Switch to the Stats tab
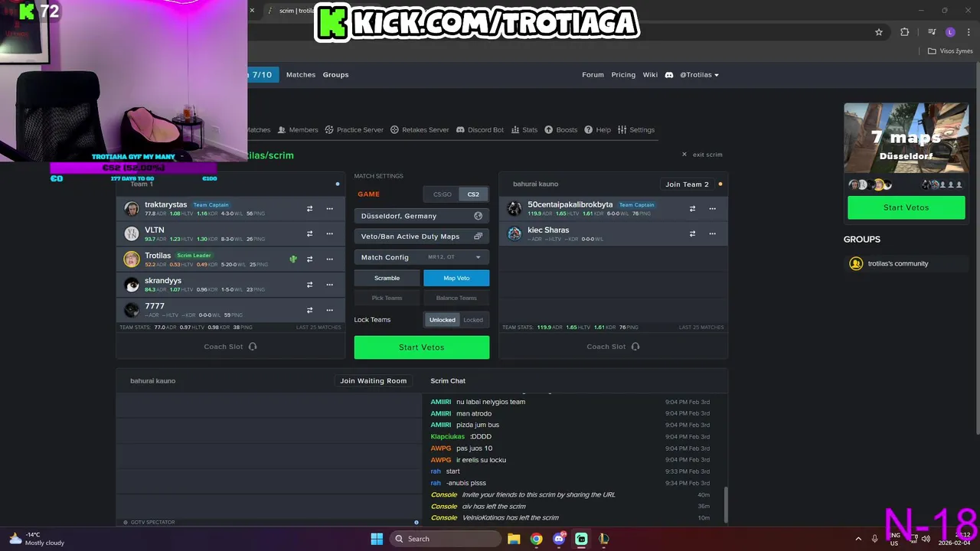Viewport: 980px width, 551px height. (x=524, y=130)
